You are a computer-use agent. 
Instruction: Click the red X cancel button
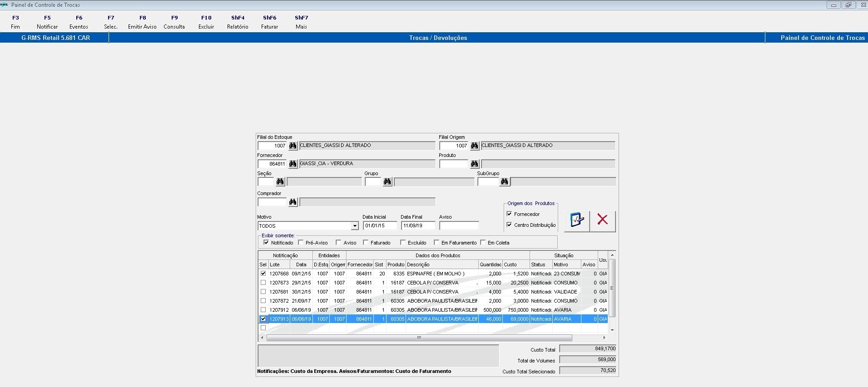(602, 220)
